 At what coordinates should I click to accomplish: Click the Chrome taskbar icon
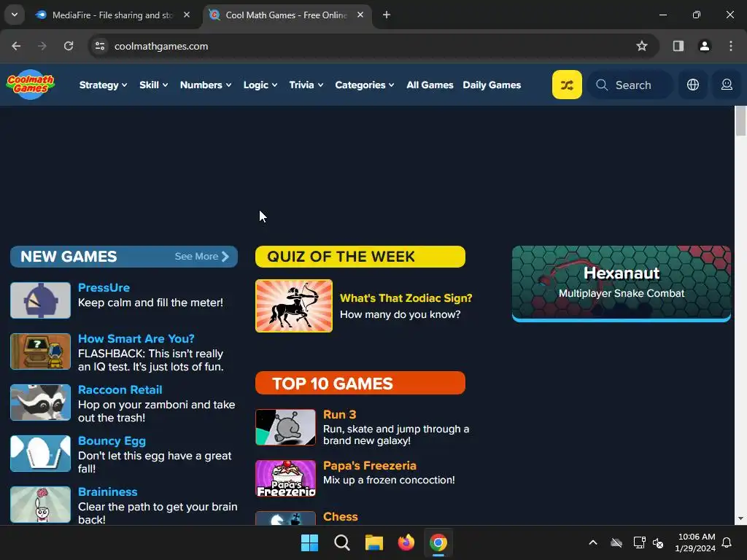pos(438,542)
